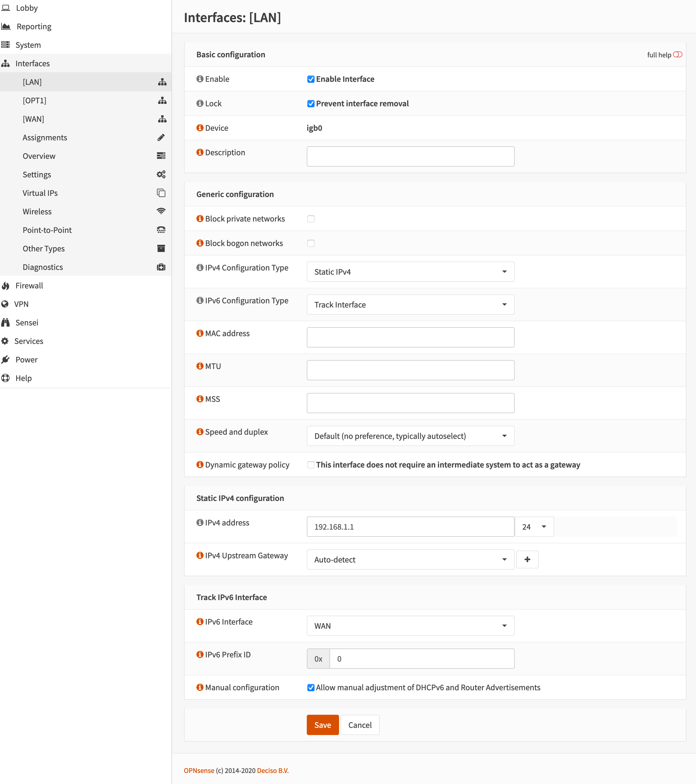696x784 pixels.
Task: Click the IPv6 Prefix ID input field
Action: [x=422, y=659]
